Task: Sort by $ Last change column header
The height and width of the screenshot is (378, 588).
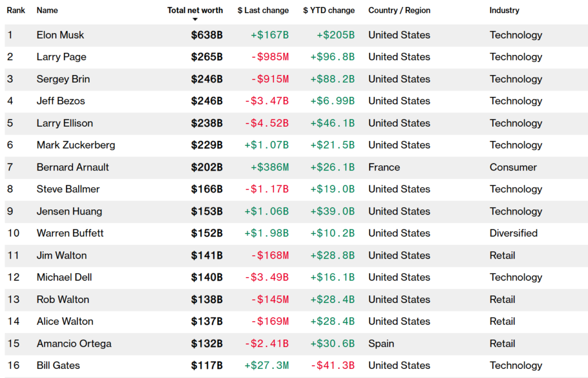Action: pos(263,10)
